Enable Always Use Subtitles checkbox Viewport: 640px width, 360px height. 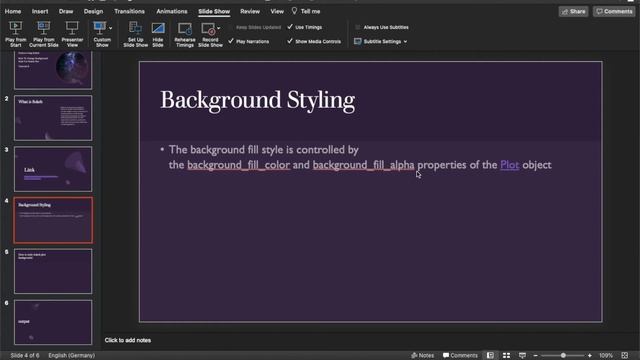tap(358, 27)
